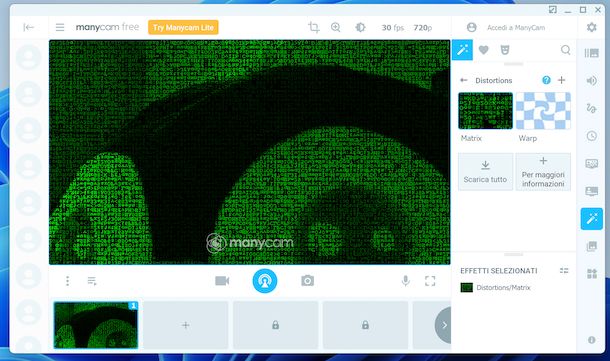The width and height of the screenshot is (610, 361).
Task: Toggle fullscreen view of the video
Action: 430,280
